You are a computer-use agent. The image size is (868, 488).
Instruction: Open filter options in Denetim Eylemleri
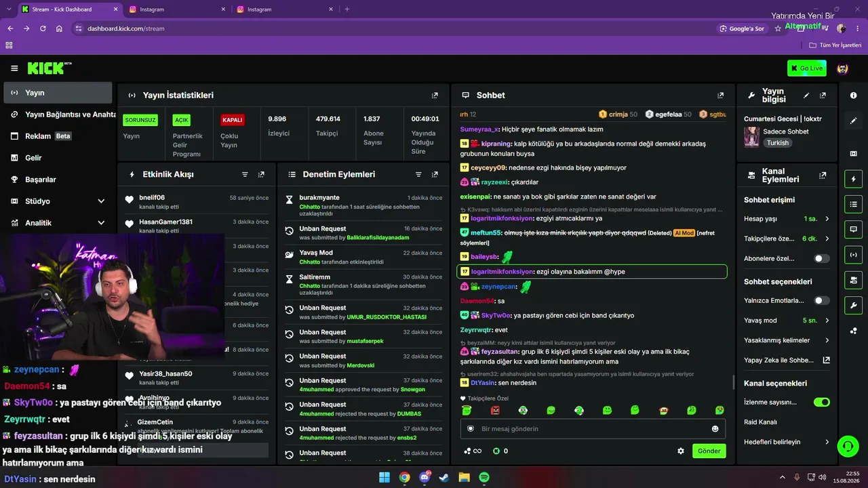418,174
